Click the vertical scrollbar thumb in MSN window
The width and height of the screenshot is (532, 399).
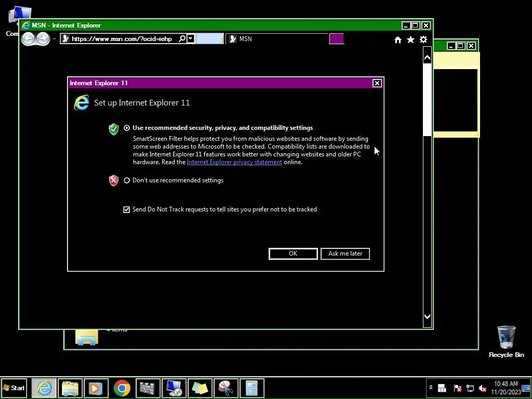[427, 99]
